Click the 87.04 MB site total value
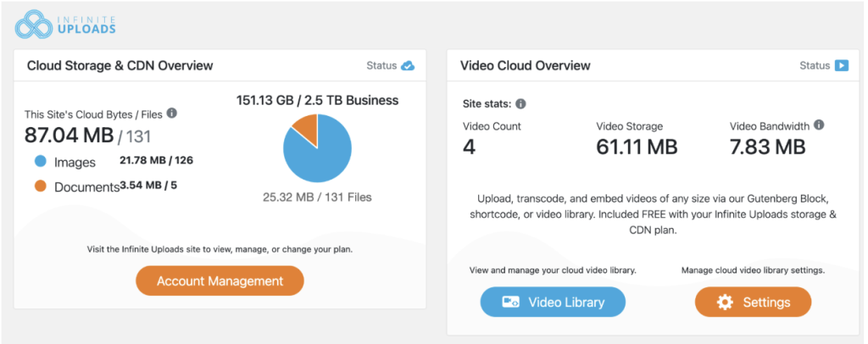 click(70, 136)
